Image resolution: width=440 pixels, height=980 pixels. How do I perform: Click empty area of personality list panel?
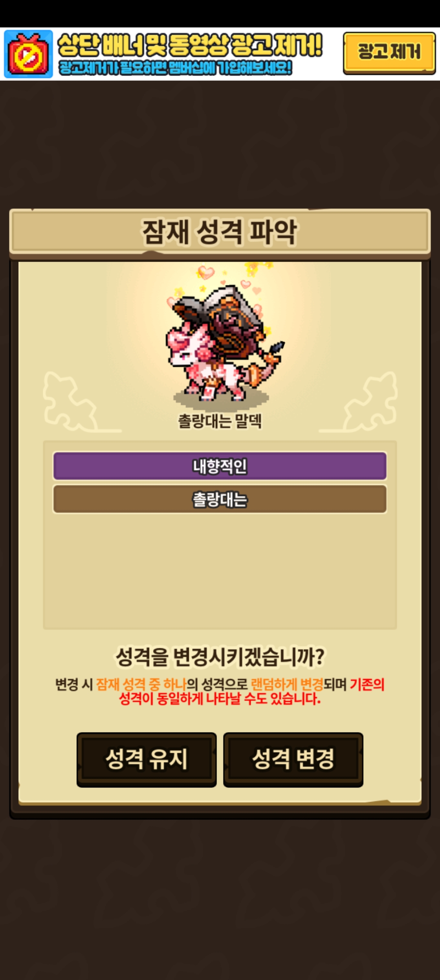(x=220, y=572)
